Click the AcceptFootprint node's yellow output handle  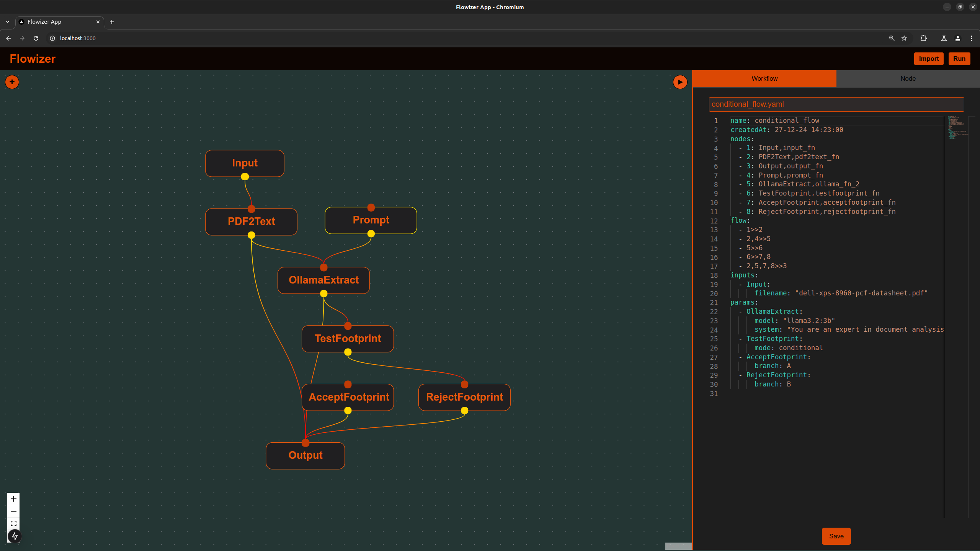click(348, 411)
